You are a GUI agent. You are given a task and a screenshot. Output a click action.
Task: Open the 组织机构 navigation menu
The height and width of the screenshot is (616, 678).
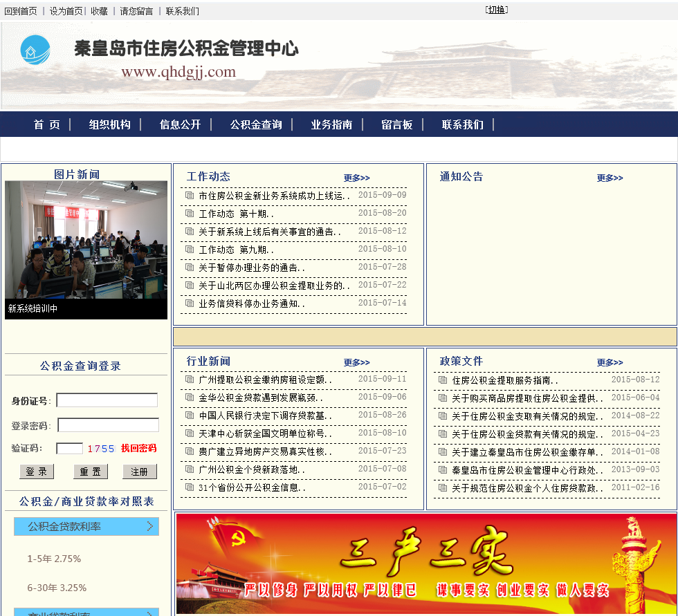(109, 124)
